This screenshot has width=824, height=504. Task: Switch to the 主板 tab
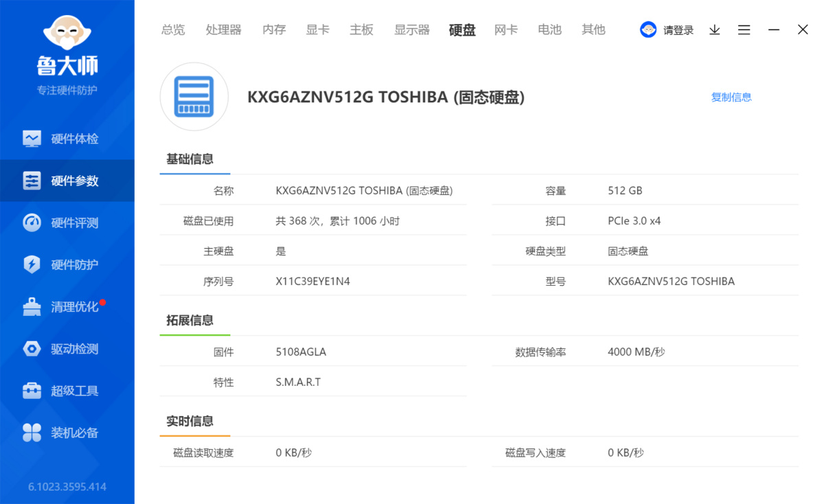(x=361, y=30)
